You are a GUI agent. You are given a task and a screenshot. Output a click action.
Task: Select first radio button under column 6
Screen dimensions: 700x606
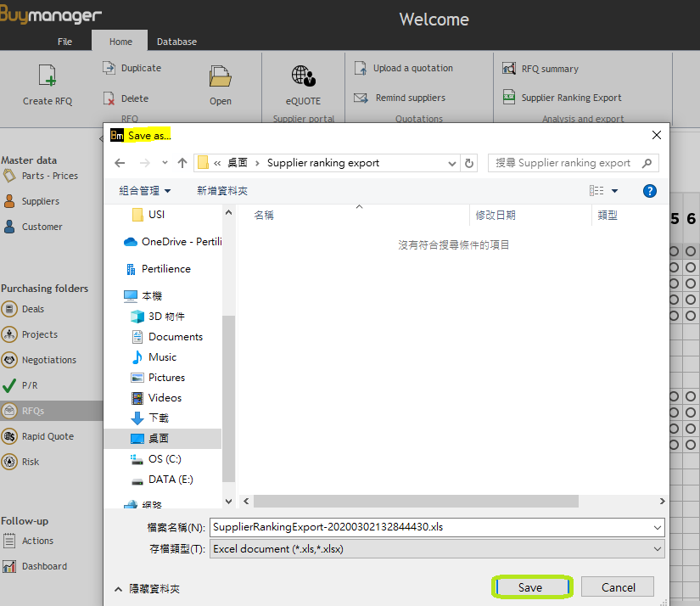(691, 251)
